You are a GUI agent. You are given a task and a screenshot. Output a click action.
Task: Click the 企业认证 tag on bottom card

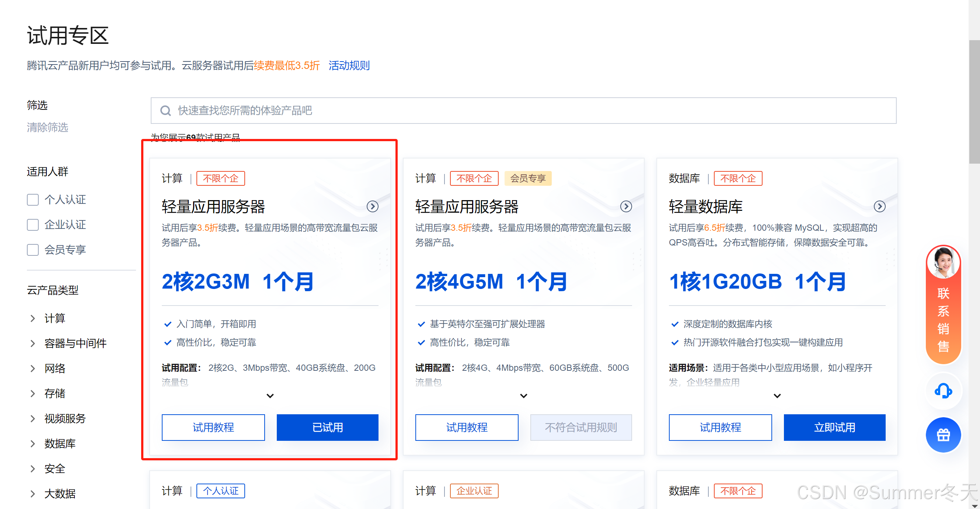pos(474,491)
